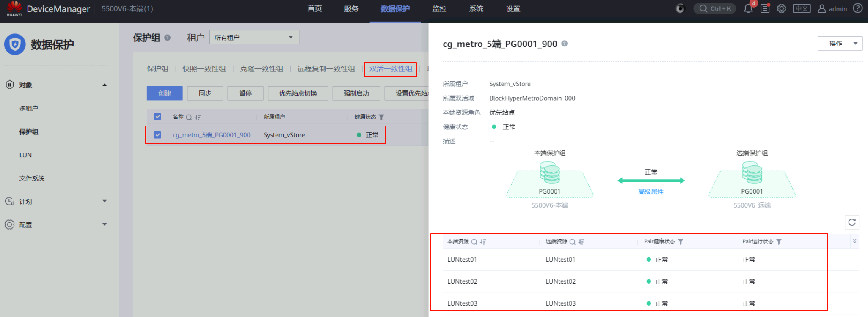Switch to the 双活一致性组 tab

390,69
